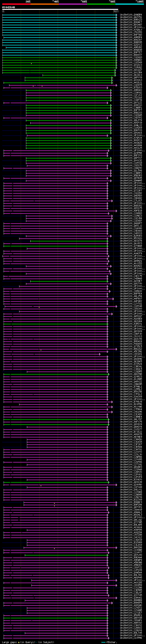Click the UniRef100_Q6PYY9 label
Image resolution: width=146 pixels, height=644 pixels.
pyautogui.click(x=131, y=77)
